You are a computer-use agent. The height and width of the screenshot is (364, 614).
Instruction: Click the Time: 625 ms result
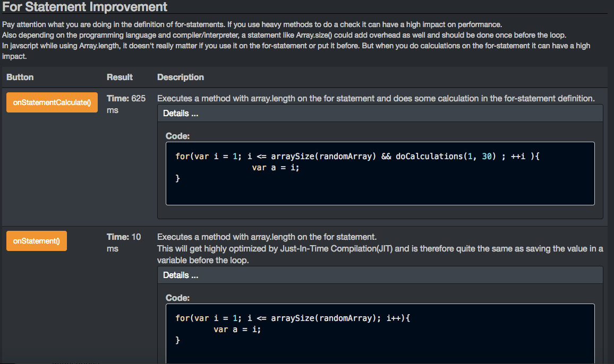coord(126,104)
